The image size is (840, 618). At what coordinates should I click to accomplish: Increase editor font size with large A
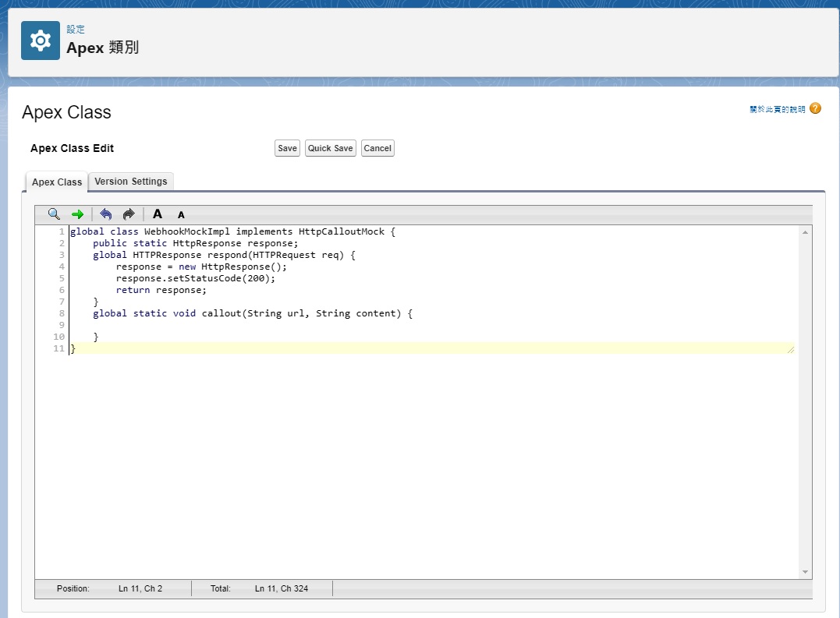click(x=158, y=214)
